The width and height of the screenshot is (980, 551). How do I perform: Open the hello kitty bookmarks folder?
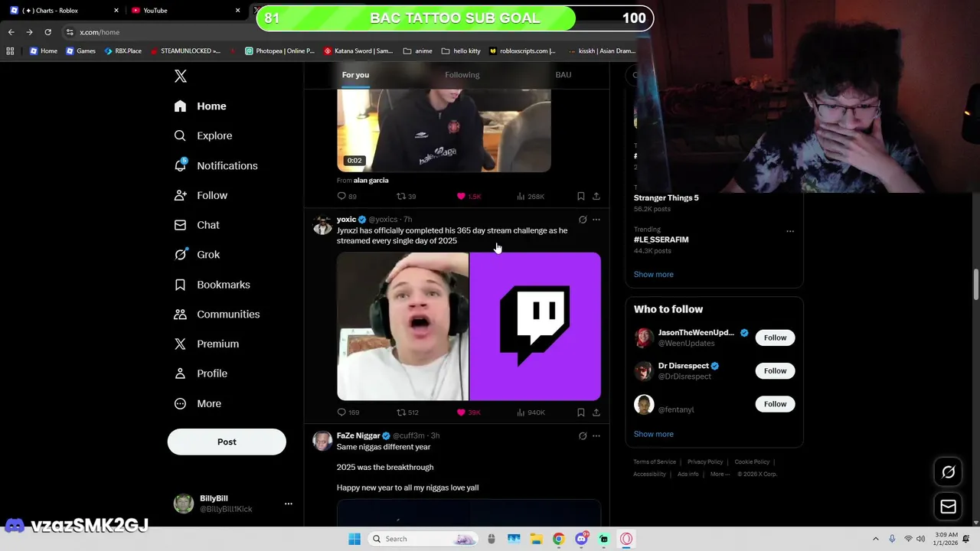461,51
